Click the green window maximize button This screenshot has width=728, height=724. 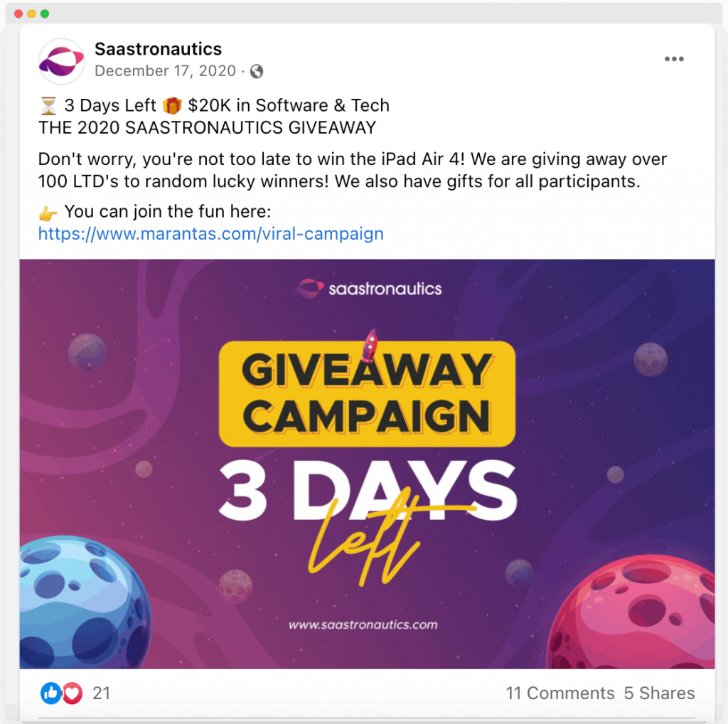(45, 14)
